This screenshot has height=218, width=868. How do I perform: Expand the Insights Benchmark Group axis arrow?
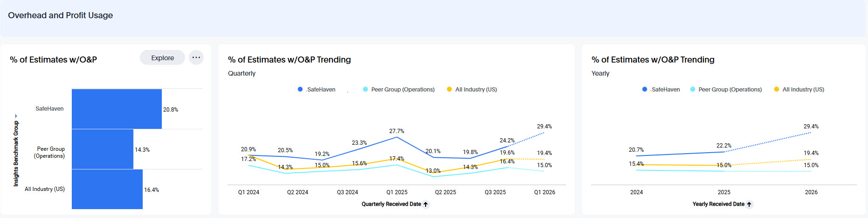coord(16,116)
